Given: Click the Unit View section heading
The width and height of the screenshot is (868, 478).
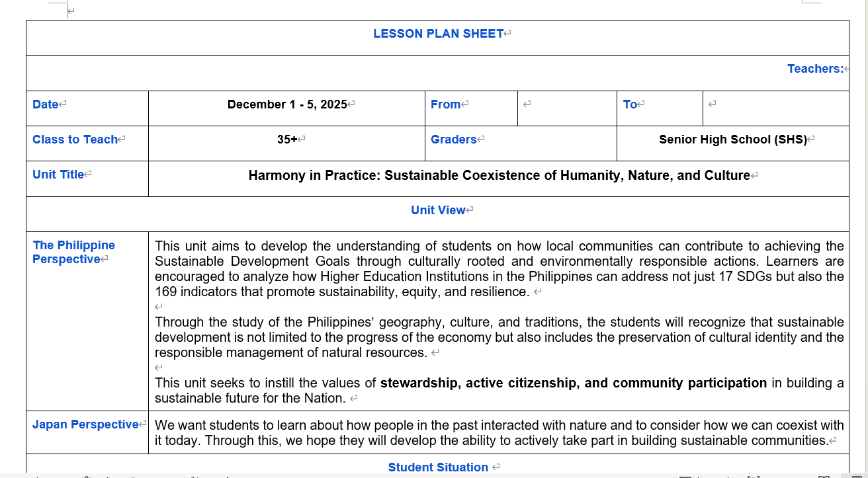Looking at the screenshot, I should [438, 210].
